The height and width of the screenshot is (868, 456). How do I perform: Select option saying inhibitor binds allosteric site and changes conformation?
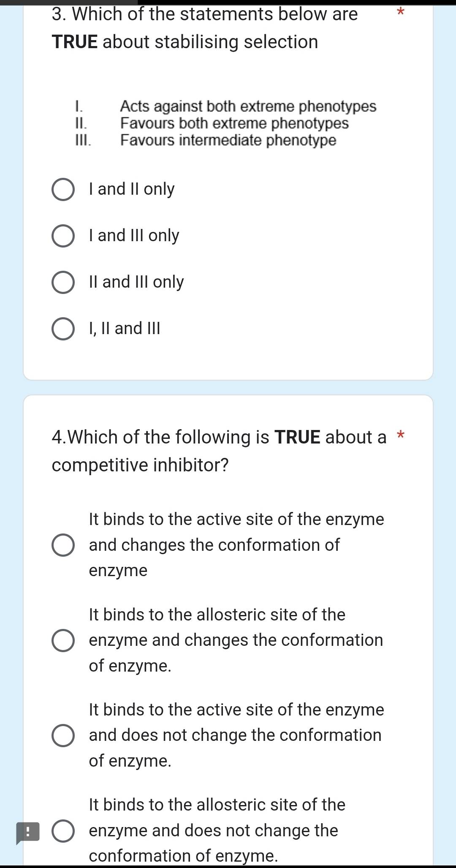(x=63, y=640)
